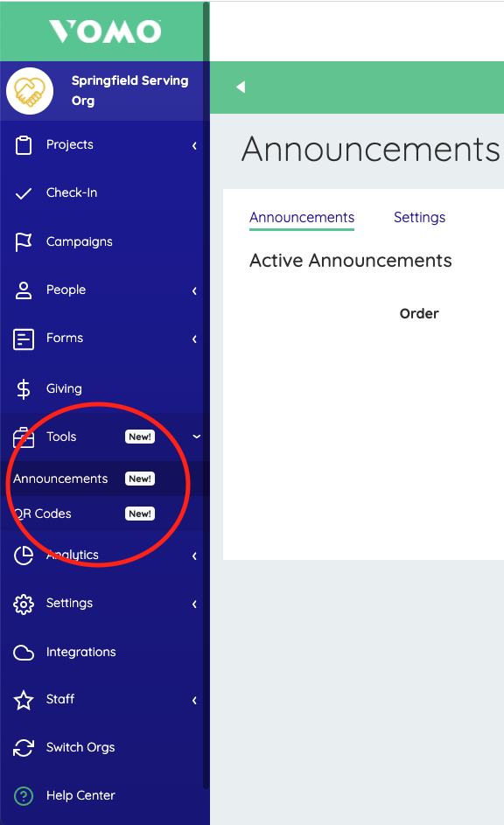Open Announcements under Tools
Screen dimensions: 504x825
[x=60, y=479]
